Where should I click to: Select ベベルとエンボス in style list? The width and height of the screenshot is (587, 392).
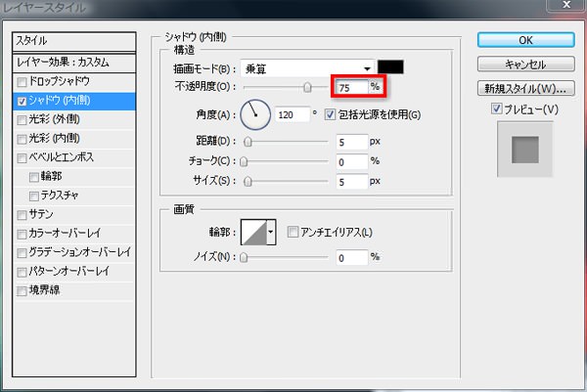tap(59, 156)
